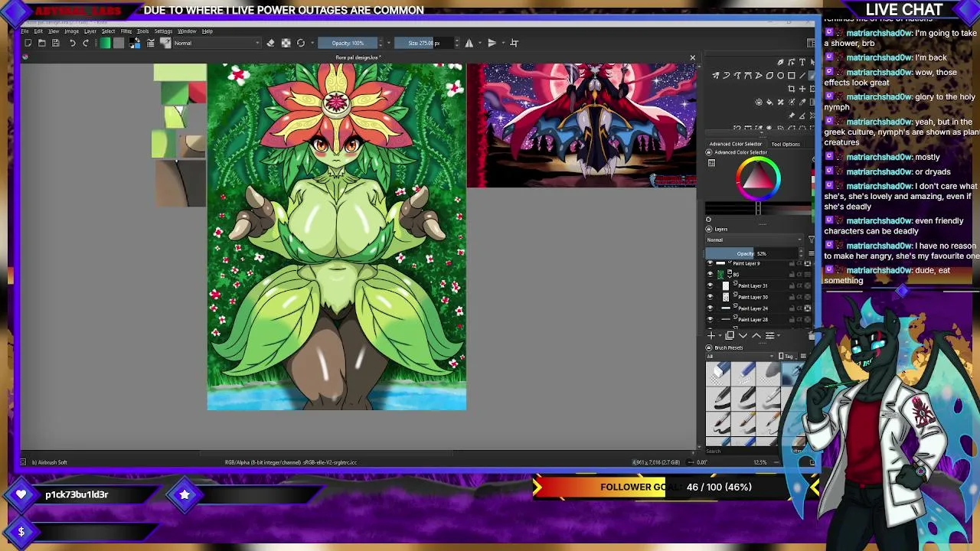Open the brush presets All tag dropdown
The image size is (980, 551).
tap(740, 357)
